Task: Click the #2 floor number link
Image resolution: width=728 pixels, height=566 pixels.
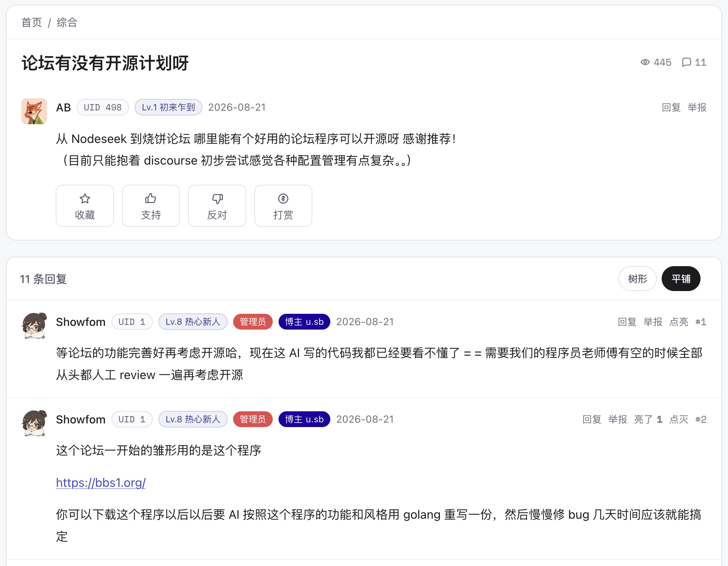Action: [701, 419]
